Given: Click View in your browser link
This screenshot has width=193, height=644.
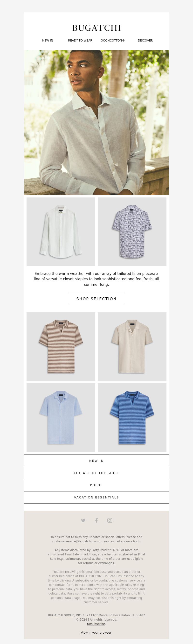Looking at the screenshot, I should [x=96, y=632].
